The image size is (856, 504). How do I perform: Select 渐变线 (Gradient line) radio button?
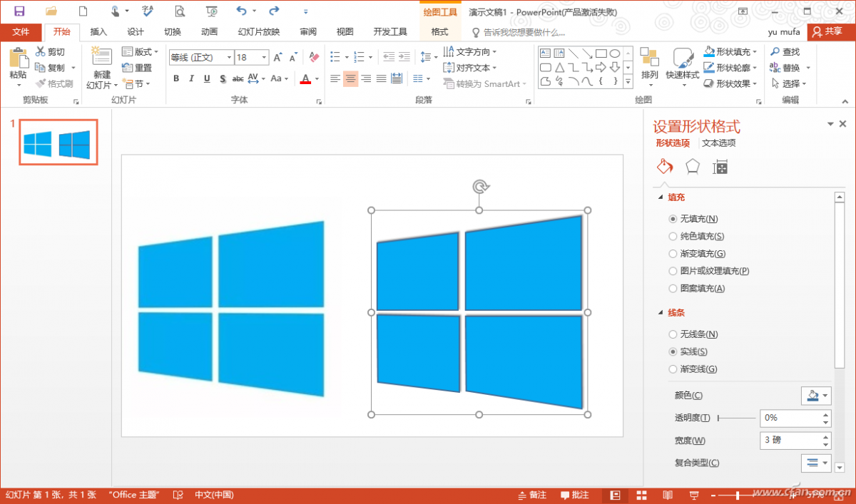673,369
